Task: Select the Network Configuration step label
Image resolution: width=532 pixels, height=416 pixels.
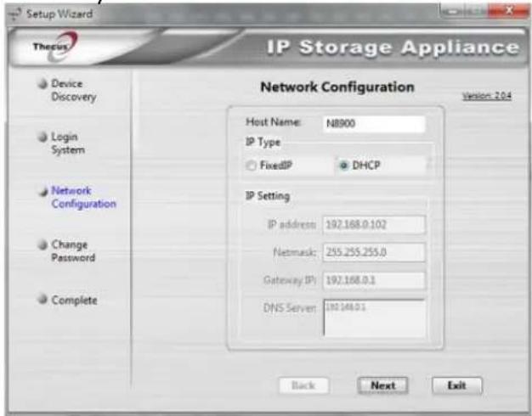Action: pyautogui.click(x=84, y=197)
